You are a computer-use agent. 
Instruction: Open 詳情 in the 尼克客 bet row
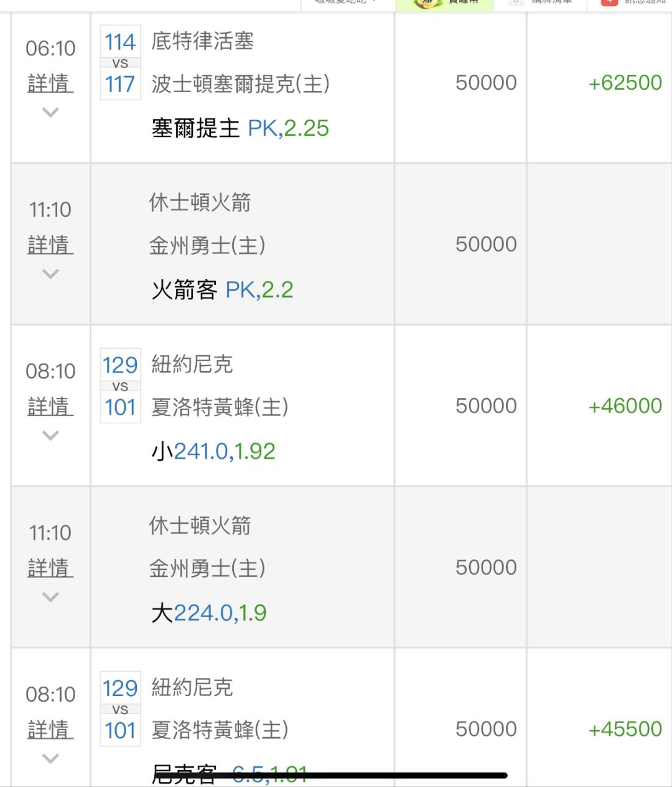point(50,729)
